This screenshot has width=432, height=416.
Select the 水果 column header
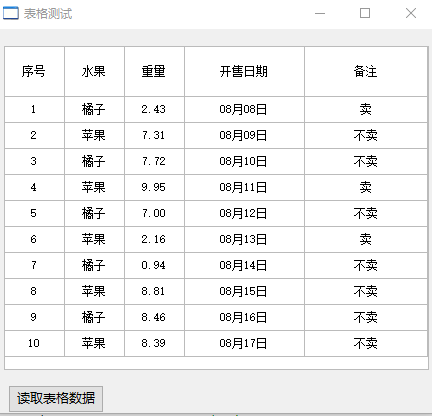pos(94,72)
